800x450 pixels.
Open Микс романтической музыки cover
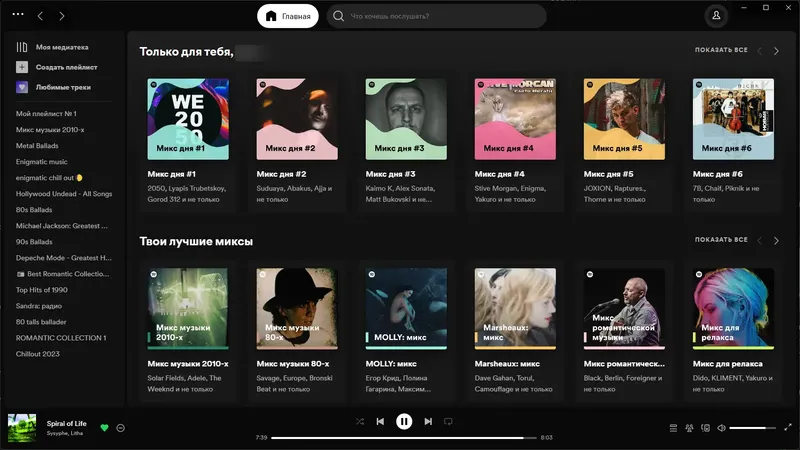624,309
